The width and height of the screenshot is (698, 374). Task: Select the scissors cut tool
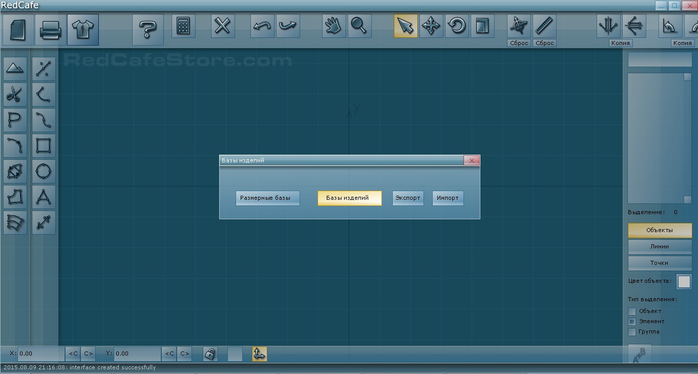[x=15, y=94]
